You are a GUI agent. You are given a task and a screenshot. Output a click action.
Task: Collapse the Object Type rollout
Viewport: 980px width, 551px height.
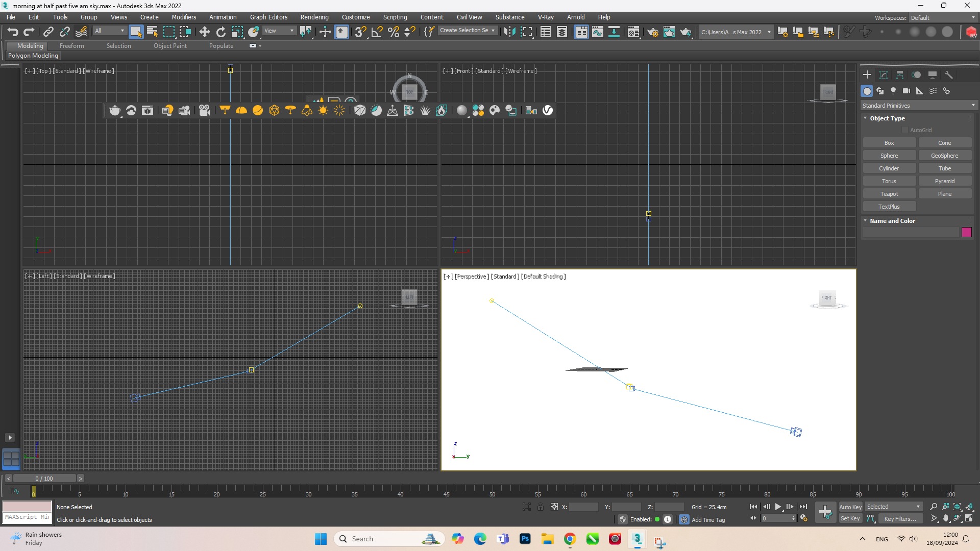887,118
